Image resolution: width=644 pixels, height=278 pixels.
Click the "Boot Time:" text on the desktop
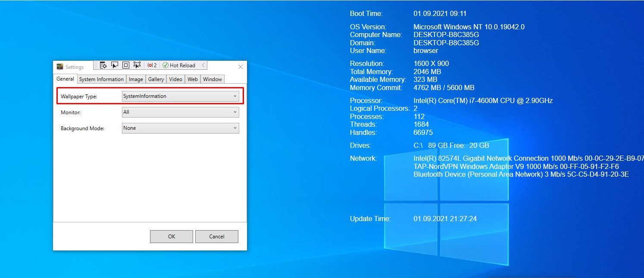tap(366, 14)
